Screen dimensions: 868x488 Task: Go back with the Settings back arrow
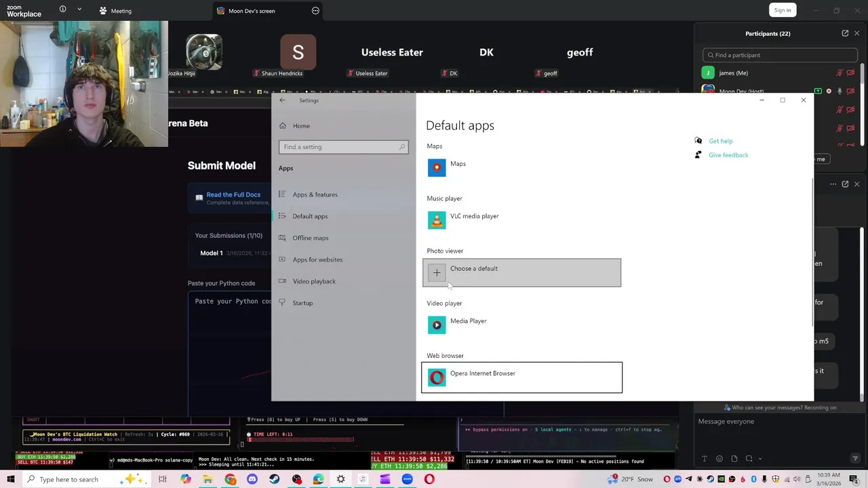(x=283, y=100)
